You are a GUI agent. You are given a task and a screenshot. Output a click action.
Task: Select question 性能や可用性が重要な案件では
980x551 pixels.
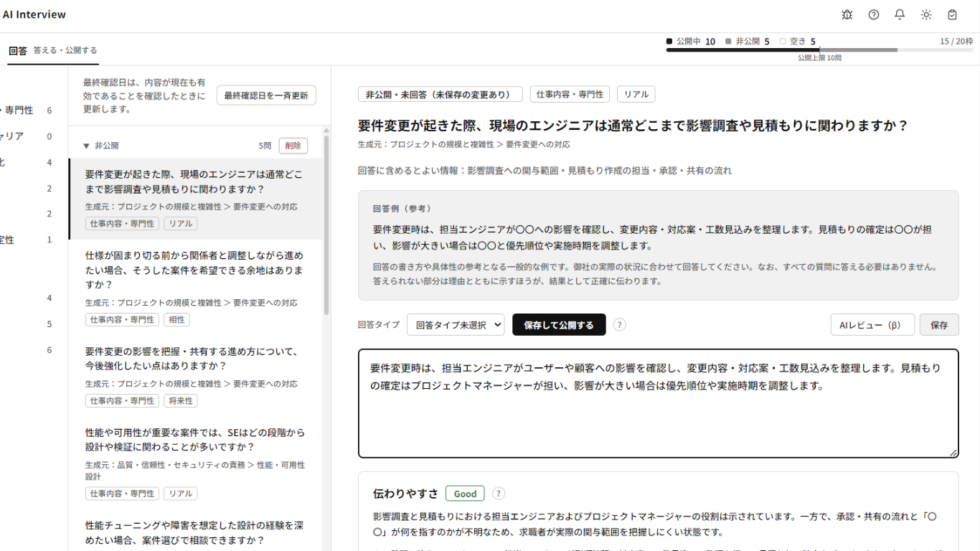(x=196, y=463)
